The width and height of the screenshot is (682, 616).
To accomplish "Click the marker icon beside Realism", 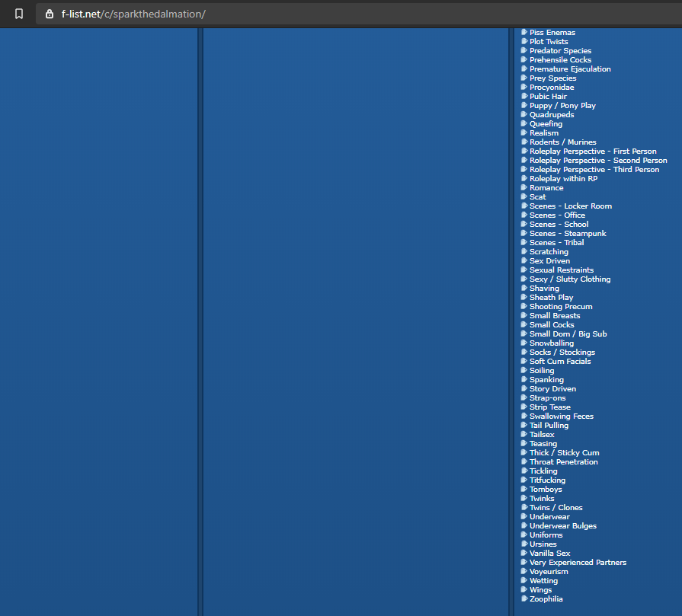I will point(524,132).
